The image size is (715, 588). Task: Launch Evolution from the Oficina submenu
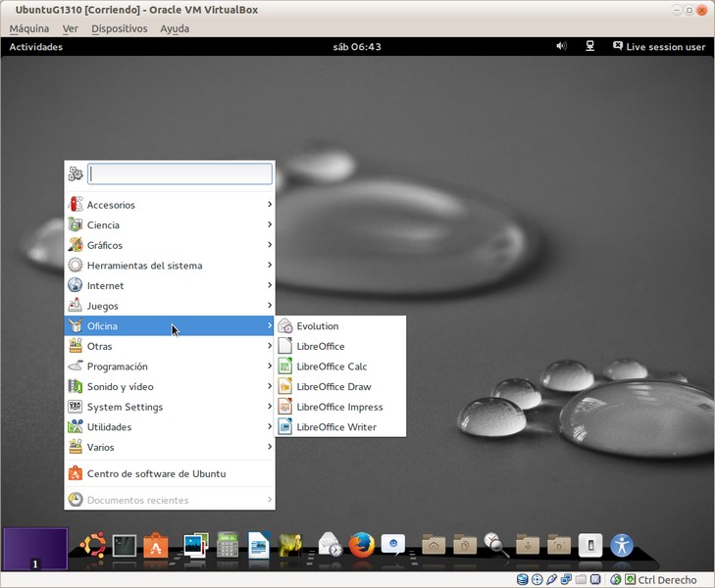(340, 326)
